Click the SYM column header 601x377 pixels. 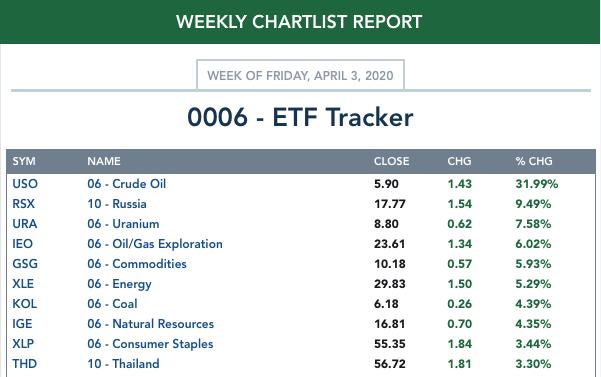click(24, 161)
